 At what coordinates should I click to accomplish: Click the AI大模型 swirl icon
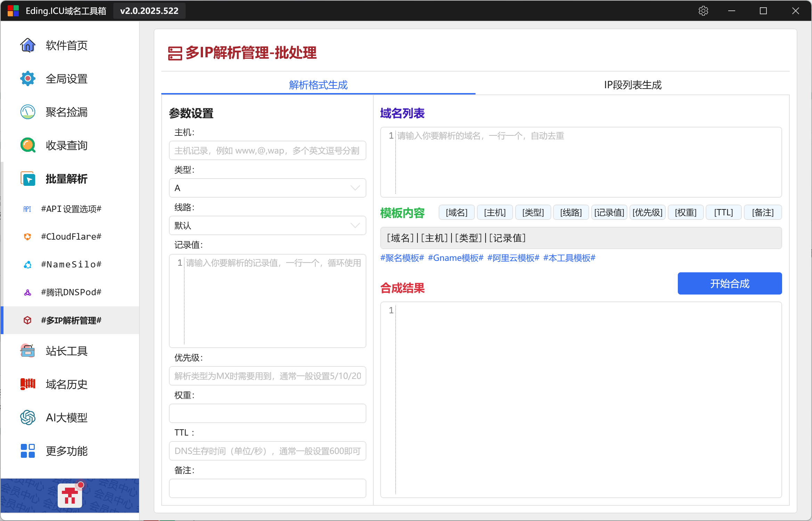(x=28, y=417)
